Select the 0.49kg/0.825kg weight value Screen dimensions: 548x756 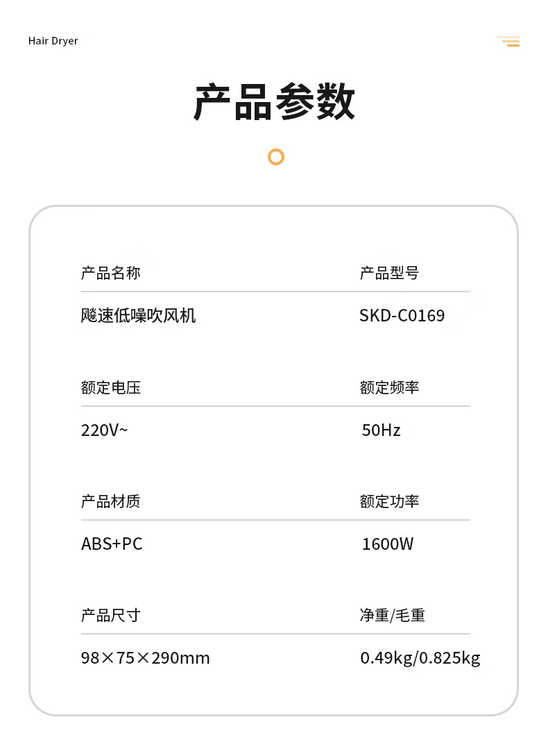pyautogui.click(x=420, y=658)
